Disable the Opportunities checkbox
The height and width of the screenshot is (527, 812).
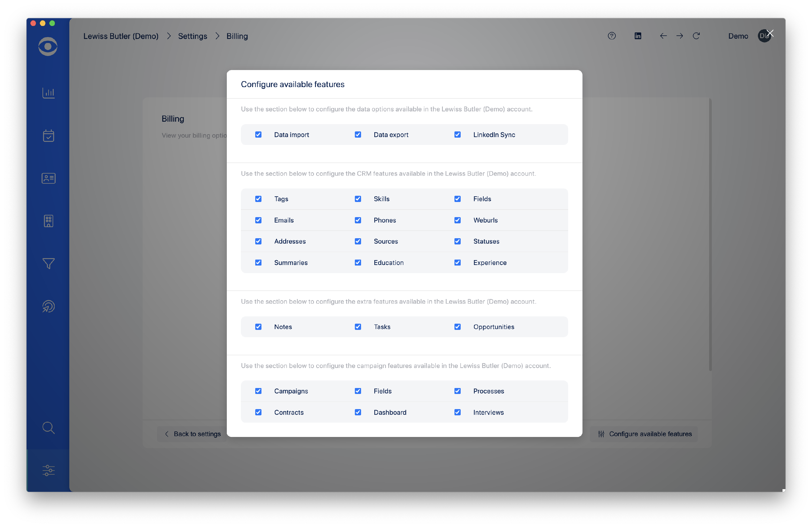coord(457,327)
